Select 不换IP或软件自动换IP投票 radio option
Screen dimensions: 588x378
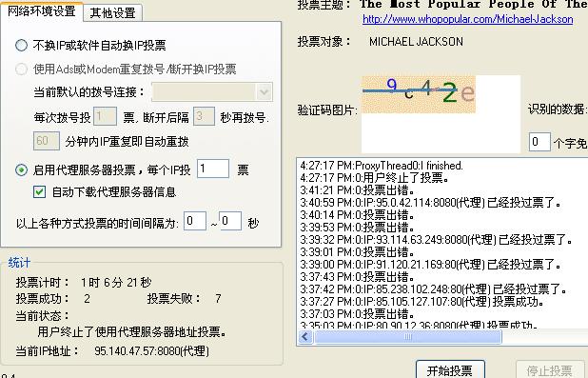pyautogui.click(x=21, y=46)
